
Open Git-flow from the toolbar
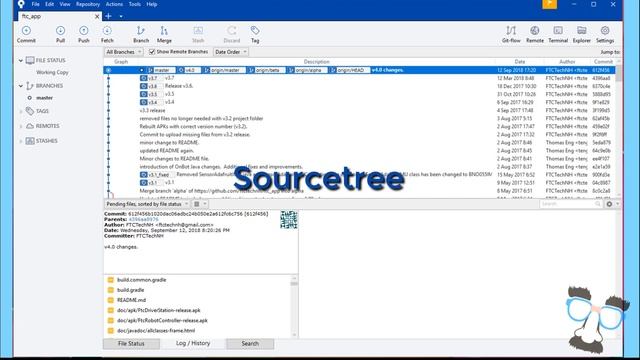click(x=511, y=34)
